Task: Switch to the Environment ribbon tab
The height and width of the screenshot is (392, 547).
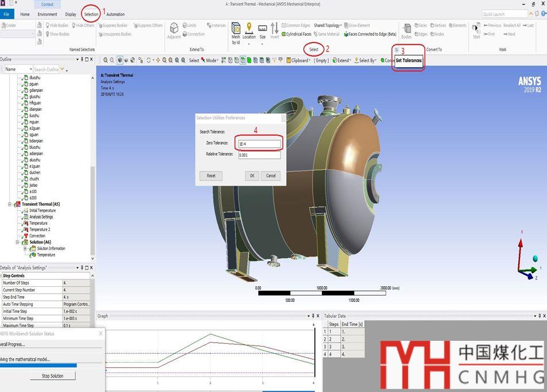Action: click(47, 14)
